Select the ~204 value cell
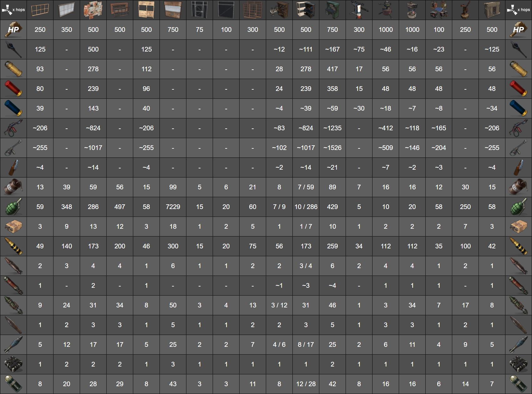The height and width of the screenshot is (394, 532). coord(439,148)
